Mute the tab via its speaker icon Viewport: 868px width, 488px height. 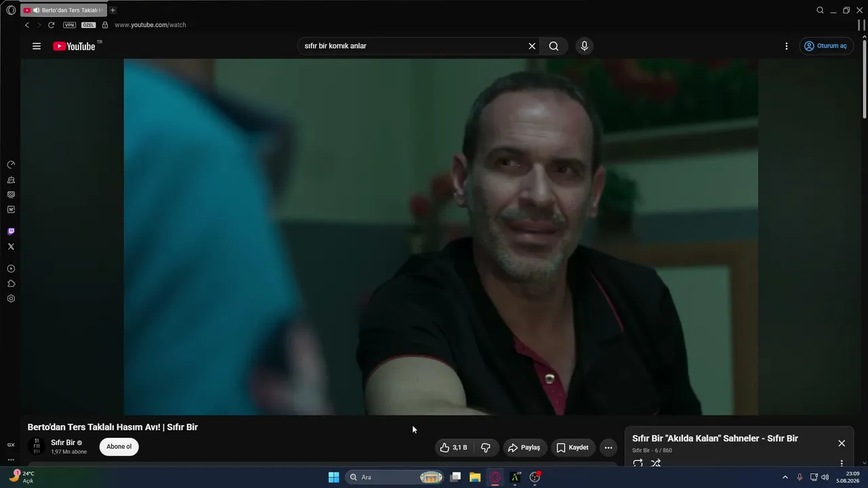click(36, 10)
